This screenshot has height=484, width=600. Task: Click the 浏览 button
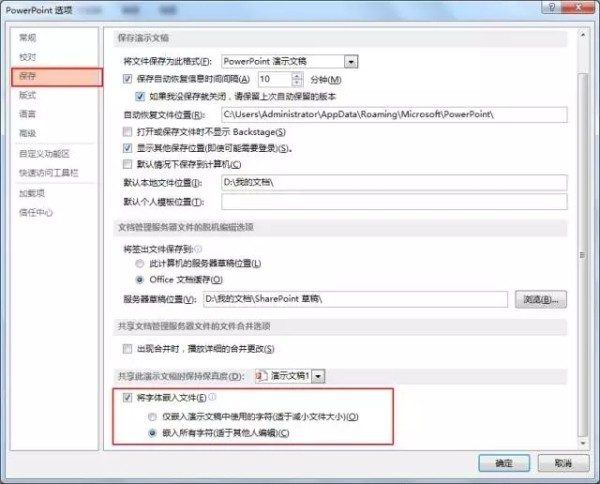tap(541, 299)
